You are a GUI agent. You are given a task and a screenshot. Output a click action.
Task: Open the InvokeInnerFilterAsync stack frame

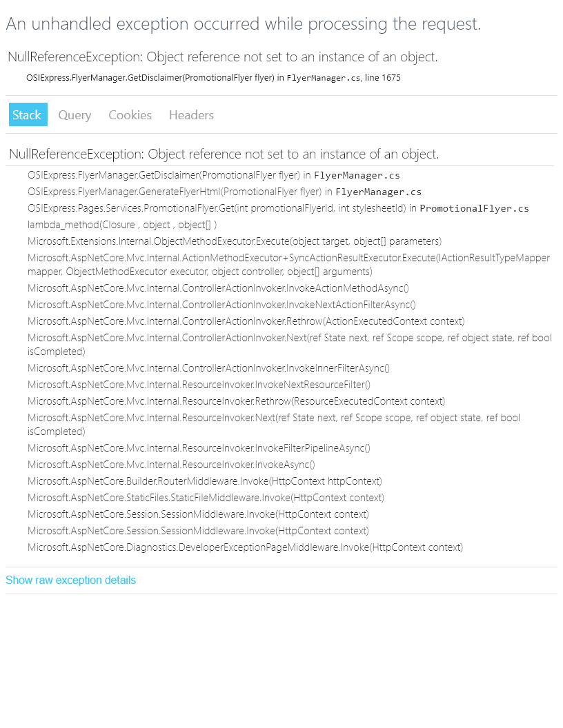point(208,368)
